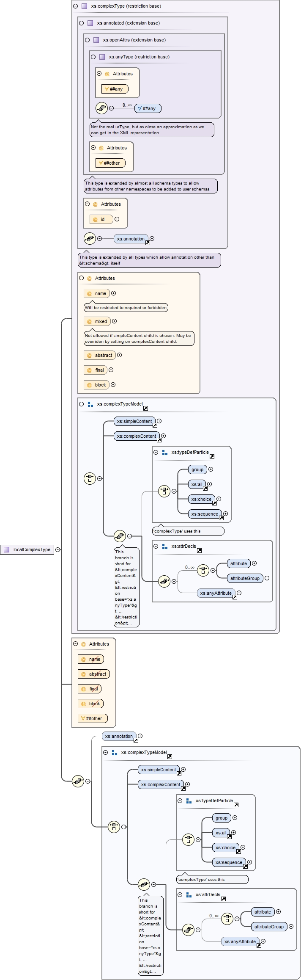Image resolution: width=301 pixels, height=980 pixels.
Task: Select the group element in restriction base typeDefParticle
Action: (x=197, y=469)
